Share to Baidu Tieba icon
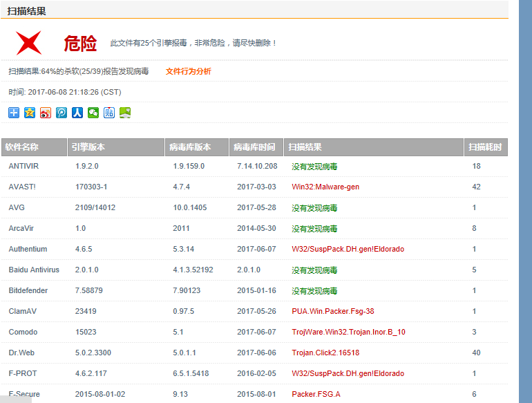 point(109,113)
